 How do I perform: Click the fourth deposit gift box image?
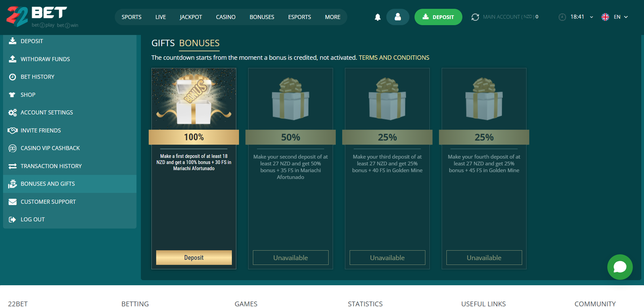tap(484, 99)
